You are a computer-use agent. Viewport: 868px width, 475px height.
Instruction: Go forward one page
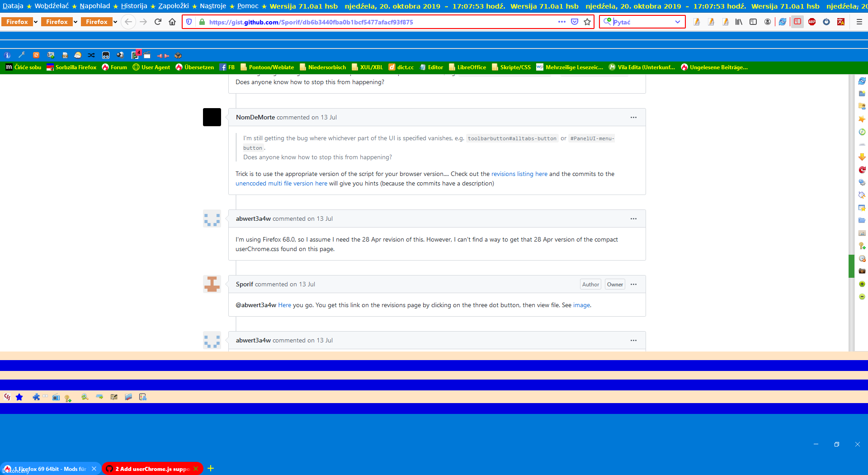[143, 22]
